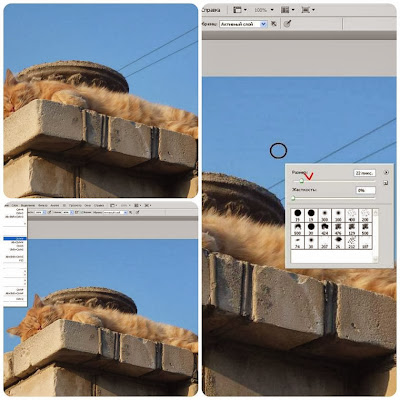Select the spatter brush preset labeled 200
The height and width of the screenshot is (400, 400).
click(x=365, y=215)
